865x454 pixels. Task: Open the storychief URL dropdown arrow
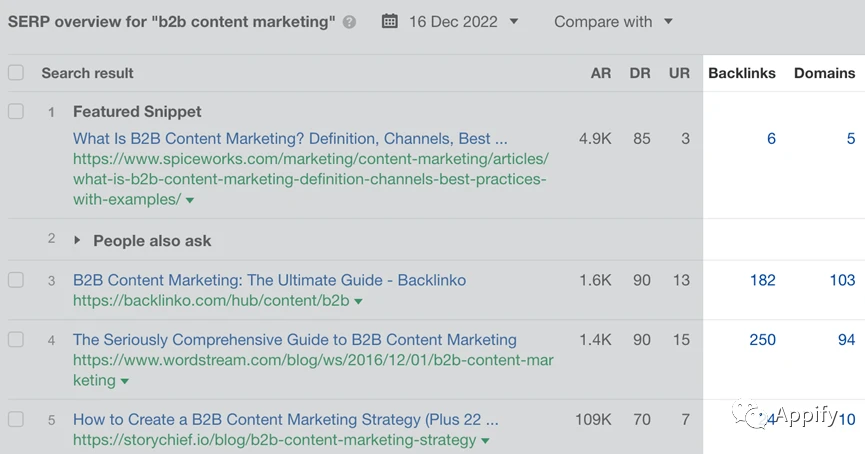(485, 441)
